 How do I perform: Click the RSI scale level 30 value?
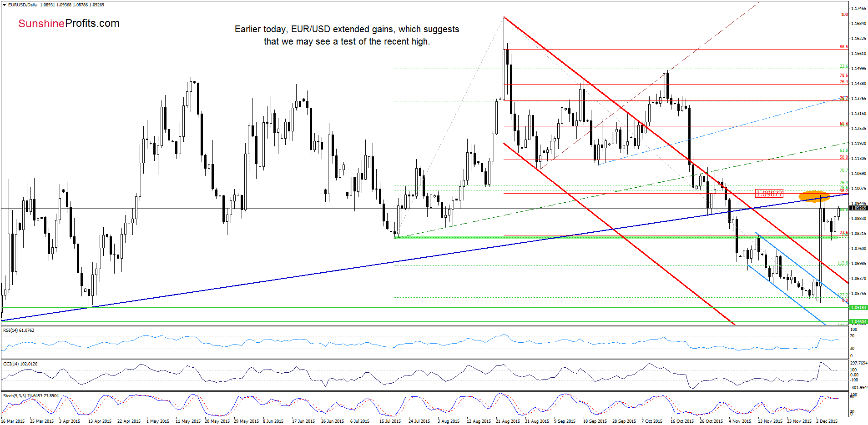(x=853, y=349)
